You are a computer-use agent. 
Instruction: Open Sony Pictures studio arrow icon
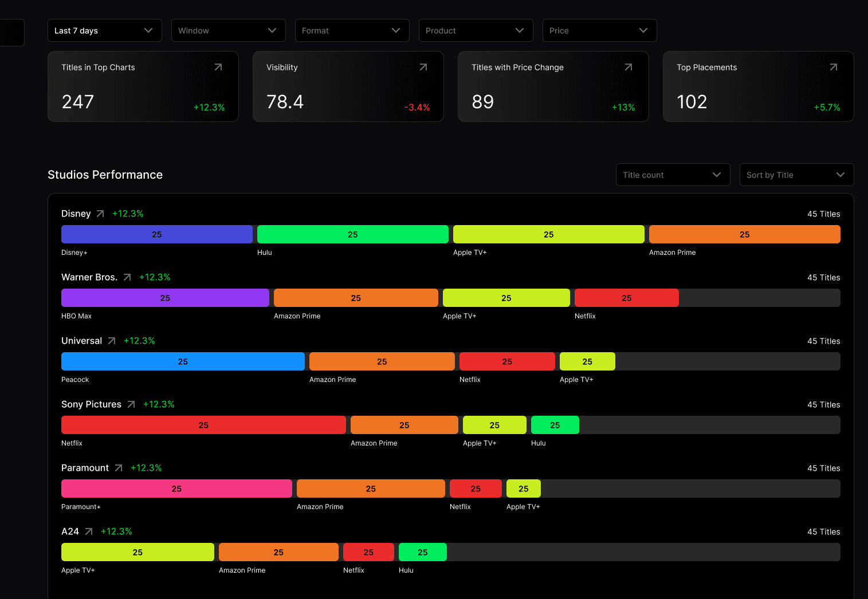pos(131,404)
